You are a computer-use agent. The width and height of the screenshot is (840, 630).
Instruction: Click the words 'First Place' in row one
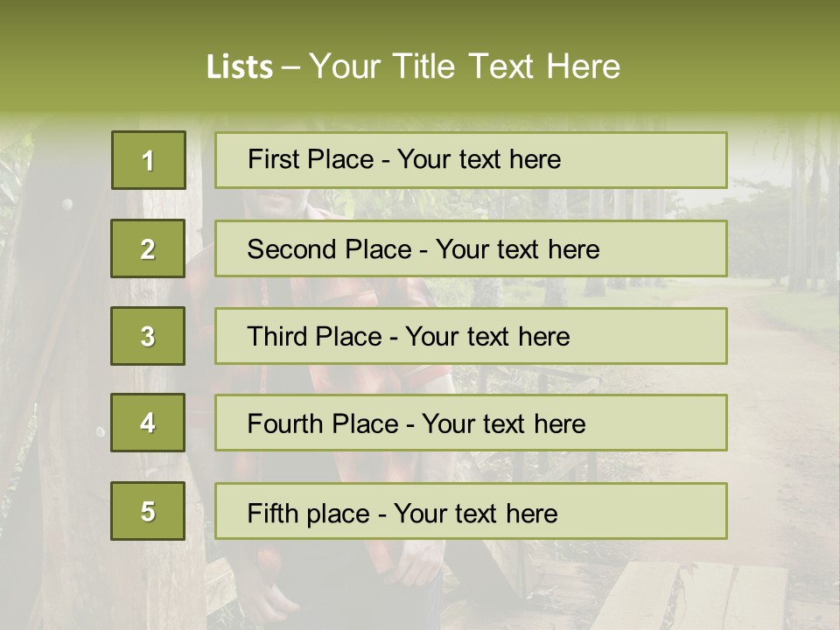coord(311,159)
